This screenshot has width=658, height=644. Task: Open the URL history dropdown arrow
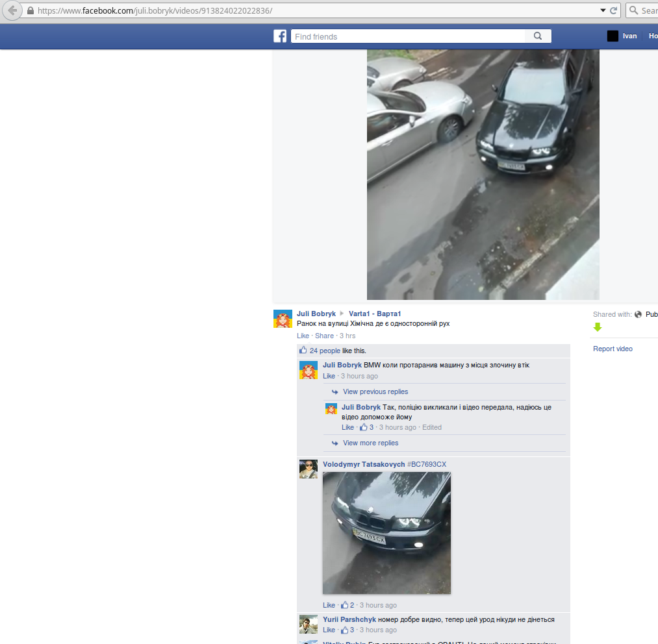603,10
